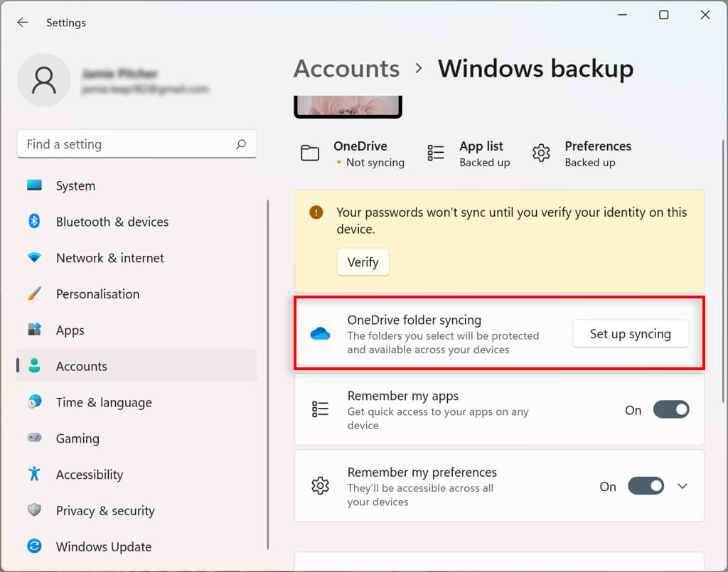The image size is (728, 572).
Task: Click the Find a setting search box
Action: click(128, 144)
